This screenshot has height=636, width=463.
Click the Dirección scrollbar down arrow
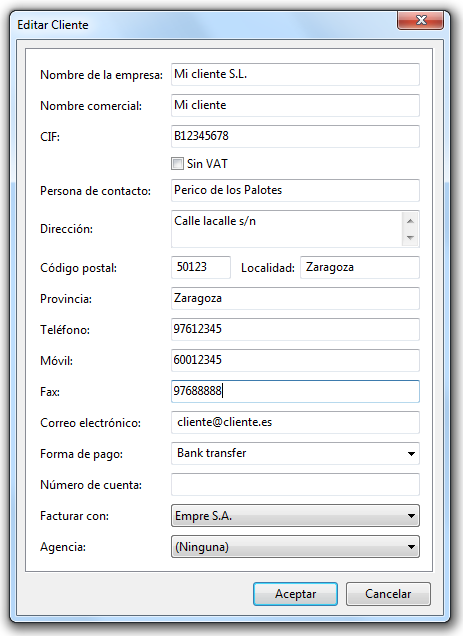pos(410,237)
